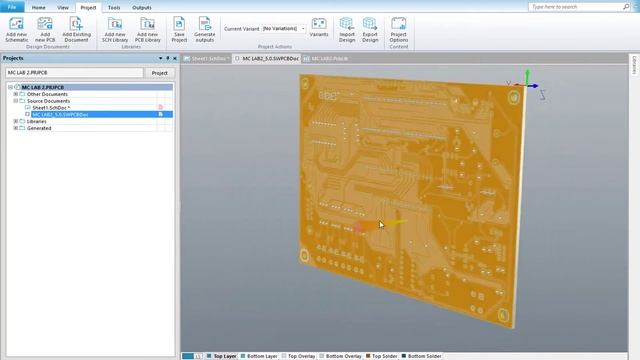Pin the Projects panel
Image resolution: width=640 pixels, height=360 pixels.
point(167,58)
